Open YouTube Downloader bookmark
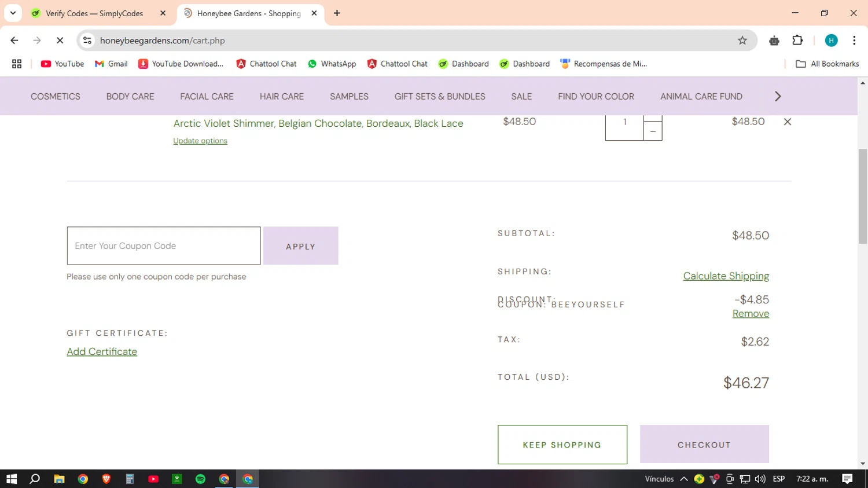 pos(181,64)
